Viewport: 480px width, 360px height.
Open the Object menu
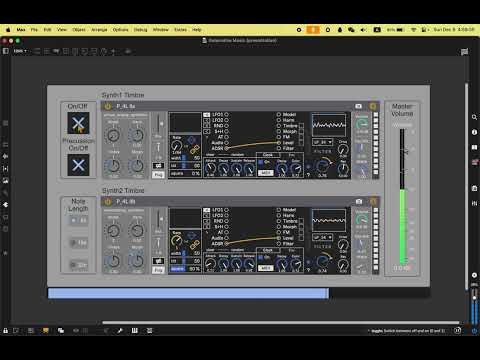79,30
